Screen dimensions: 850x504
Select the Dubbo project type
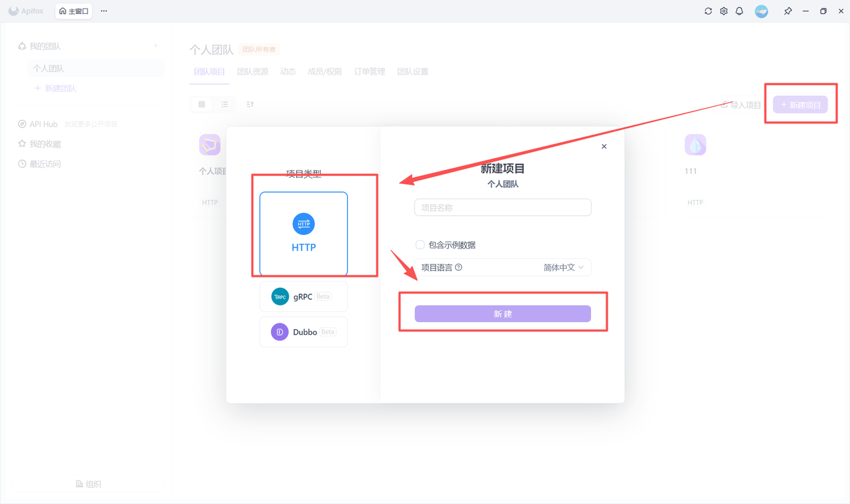303,331
